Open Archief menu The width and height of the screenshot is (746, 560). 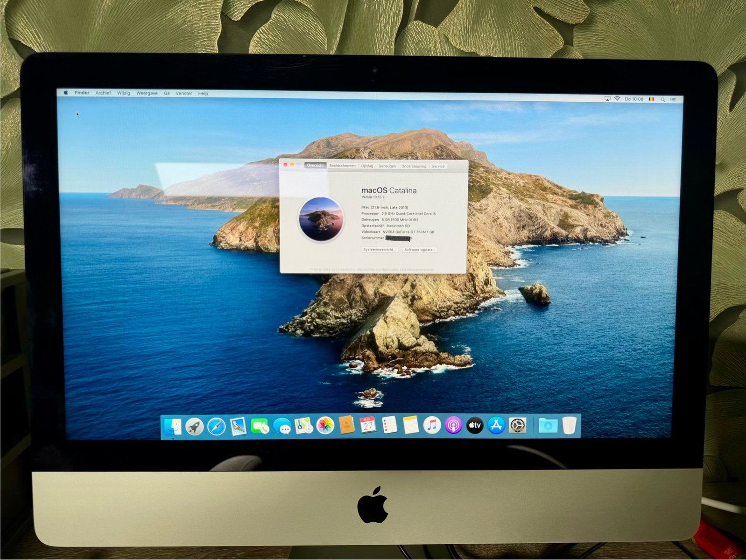tap(103, 93)
